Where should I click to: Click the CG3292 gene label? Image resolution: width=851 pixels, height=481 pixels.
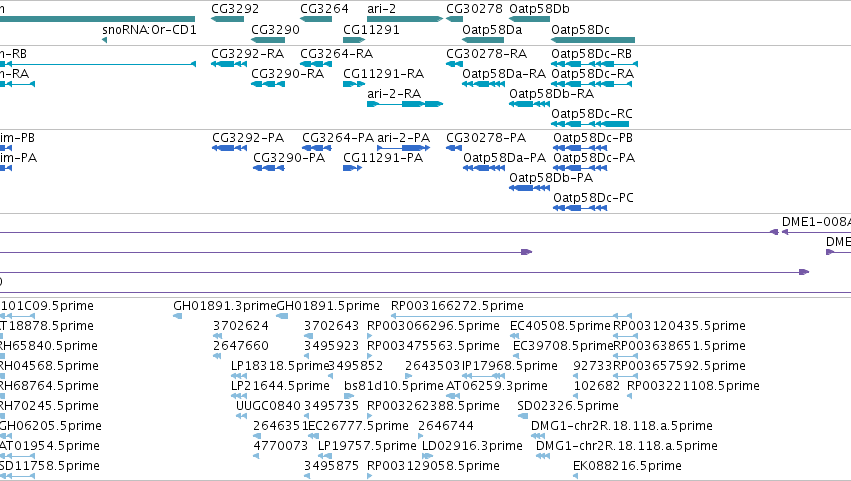pos(235,9)
